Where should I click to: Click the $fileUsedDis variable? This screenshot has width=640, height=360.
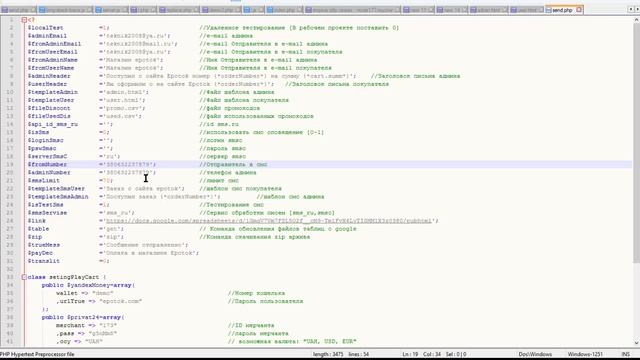point(49,116)
